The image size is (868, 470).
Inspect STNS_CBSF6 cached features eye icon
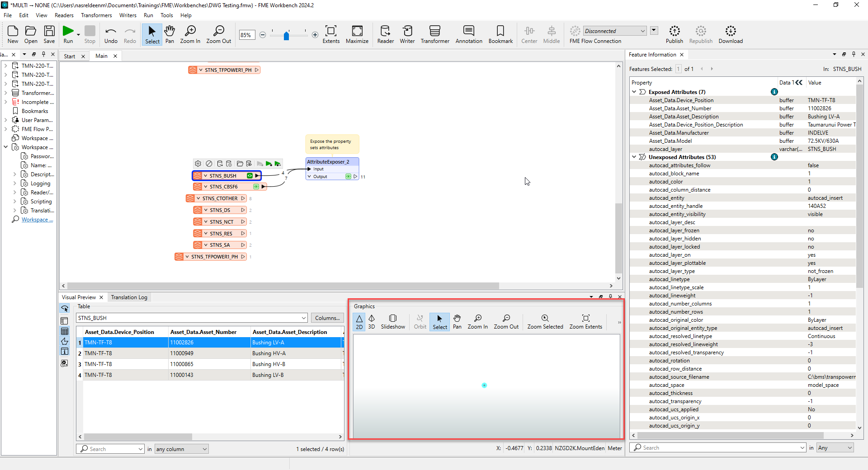coord(256,187)
